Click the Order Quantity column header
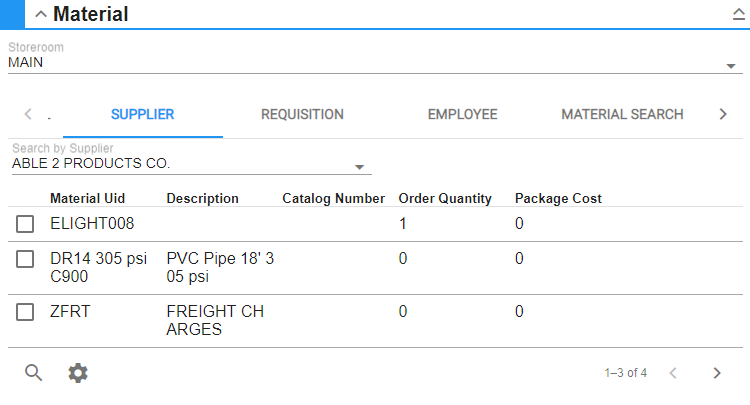Image resolution: width=750 pixels, height=405 pixels. pos(445,199)
